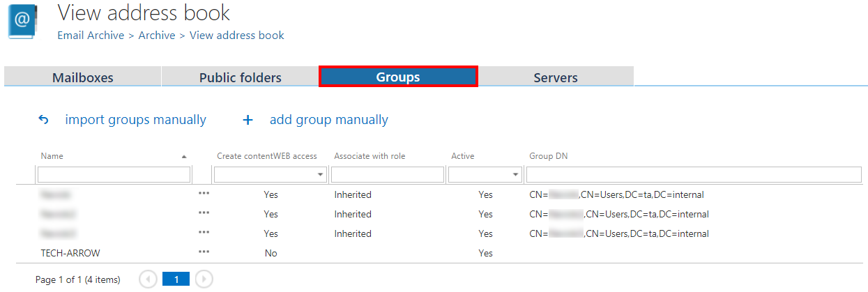Go to next page with right arrow
Image resolution: width=868 pixels, height=292 pixels.
tap(204, 279)
